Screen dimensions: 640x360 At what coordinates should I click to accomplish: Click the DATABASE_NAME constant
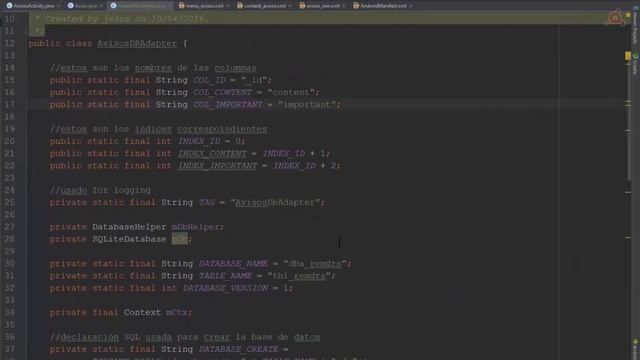coord(233,264)
